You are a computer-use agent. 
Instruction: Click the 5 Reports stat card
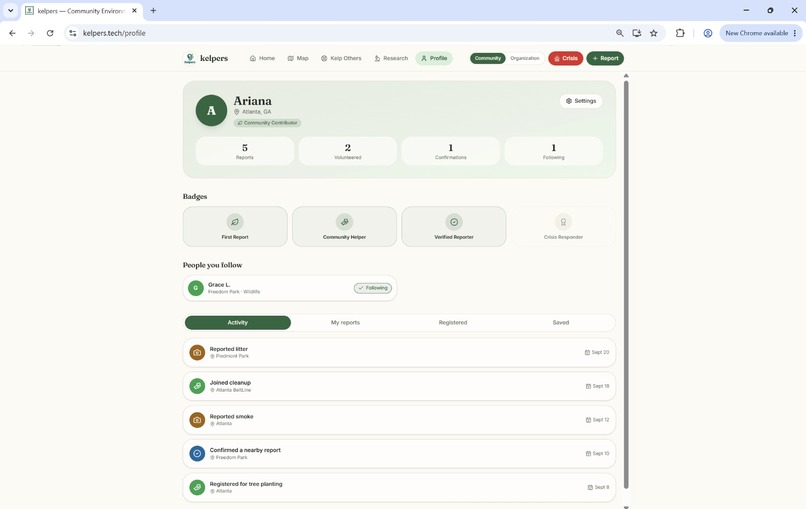[245, 151]
